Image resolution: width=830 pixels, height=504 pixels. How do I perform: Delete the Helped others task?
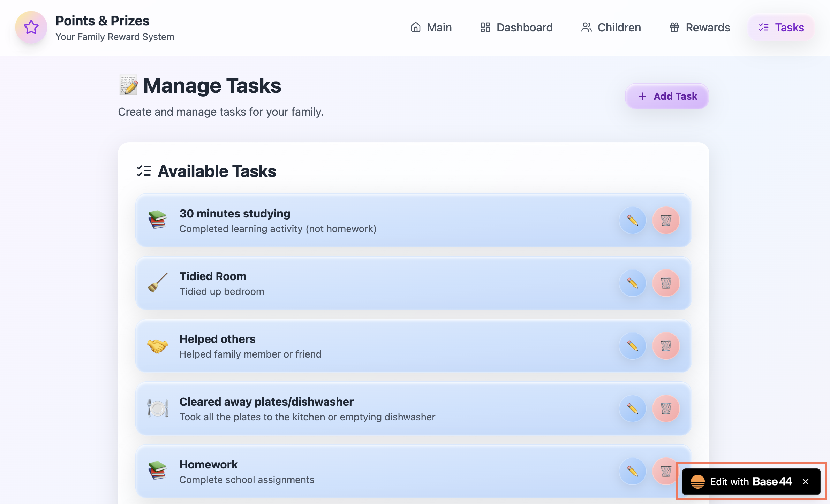click(666, 346)
